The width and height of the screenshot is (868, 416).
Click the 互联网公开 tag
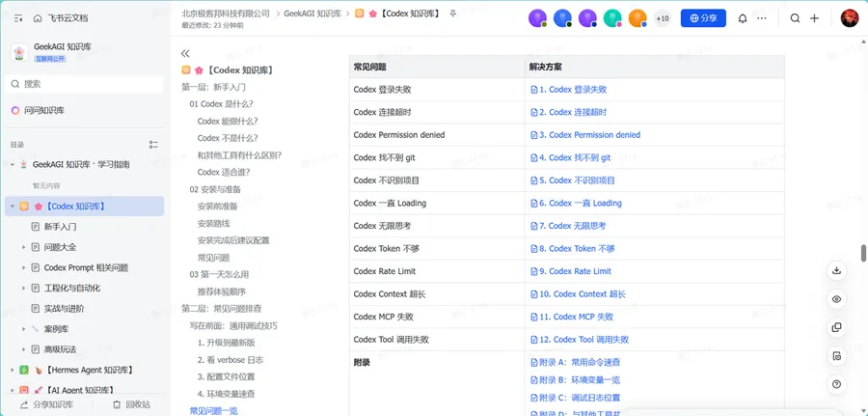[x=50, y=59]
